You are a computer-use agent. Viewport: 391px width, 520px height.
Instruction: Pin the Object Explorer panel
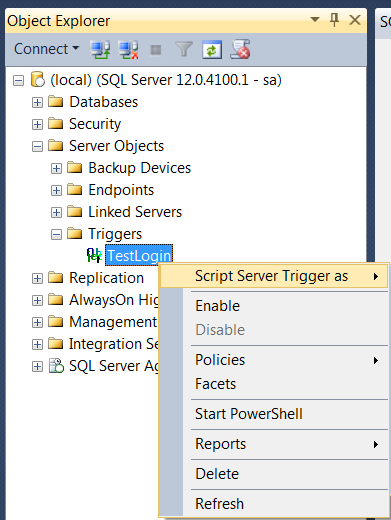pyautogui.click(x=334, y=20)
